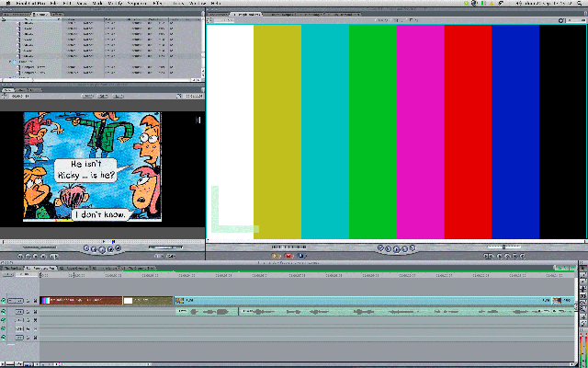Viewport: 588px width, 368px height.
Task: Click the red Overwrite edit button
Action: pos(289,257)
